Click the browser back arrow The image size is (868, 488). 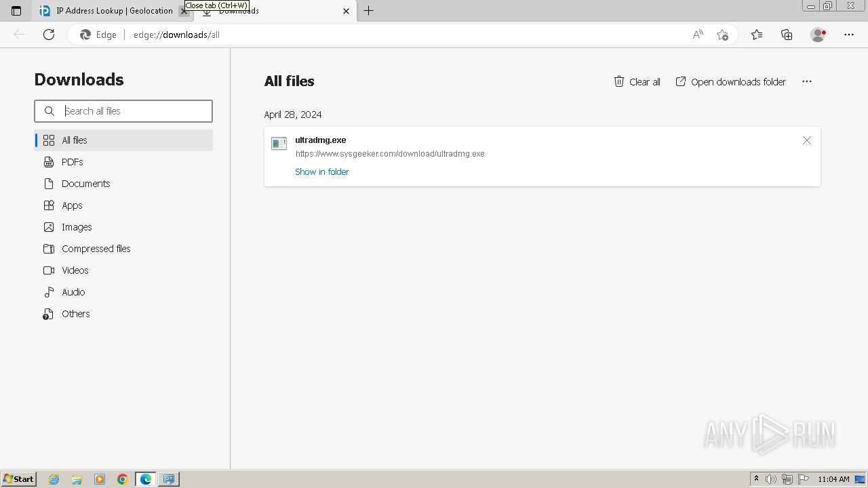coord(19,35)
